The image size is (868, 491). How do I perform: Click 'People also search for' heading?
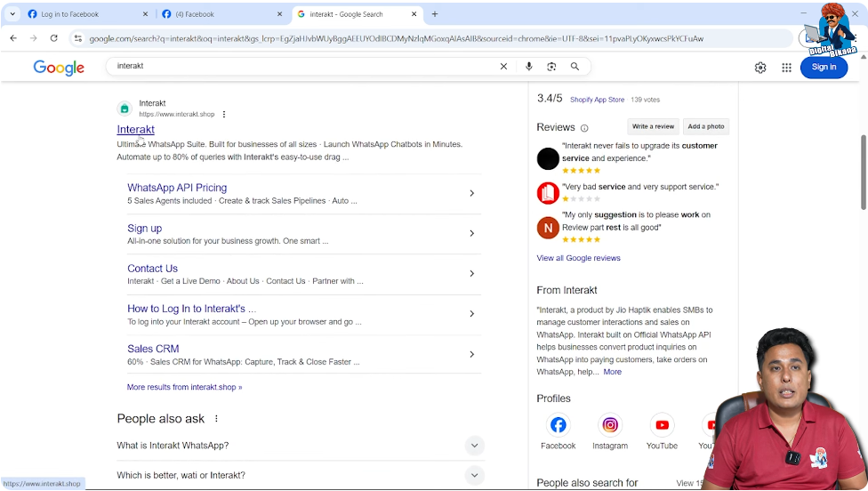(587, 483)
